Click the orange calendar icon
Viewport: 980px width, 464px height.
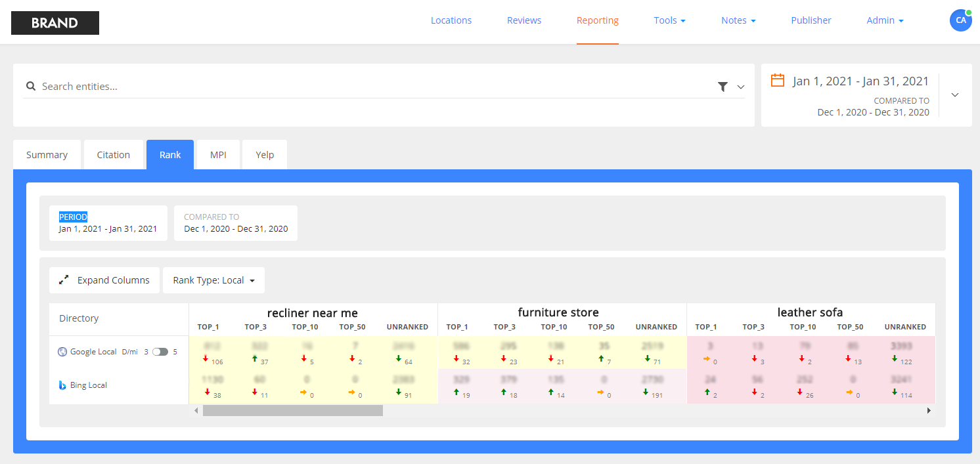tap(778, 81)
